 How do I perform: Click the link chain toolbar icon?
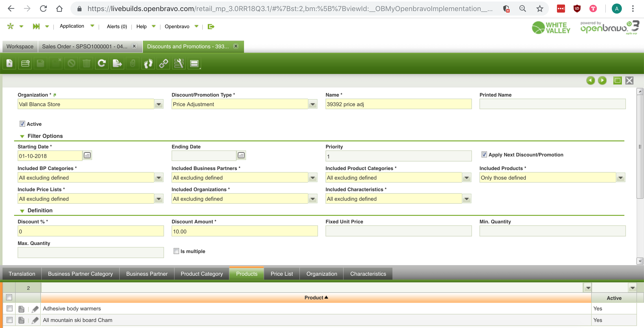click(164, 63)
